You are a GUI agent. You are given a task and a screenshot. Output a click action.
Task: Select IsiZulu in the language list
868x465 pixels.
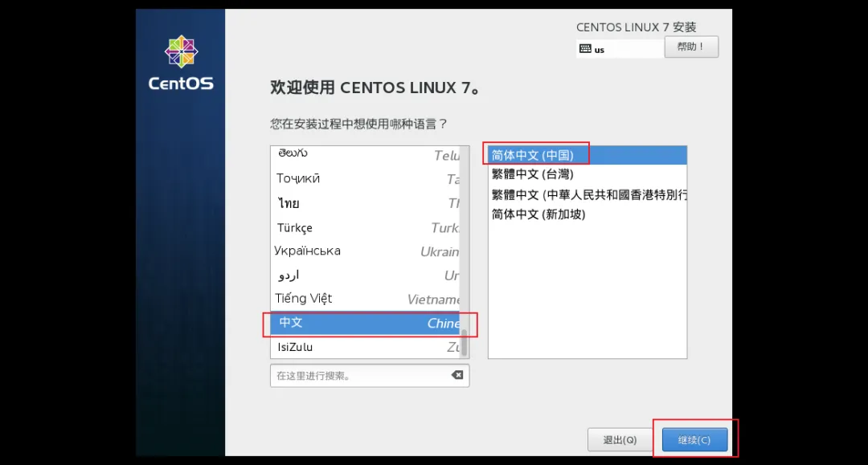tap(366, 347)
